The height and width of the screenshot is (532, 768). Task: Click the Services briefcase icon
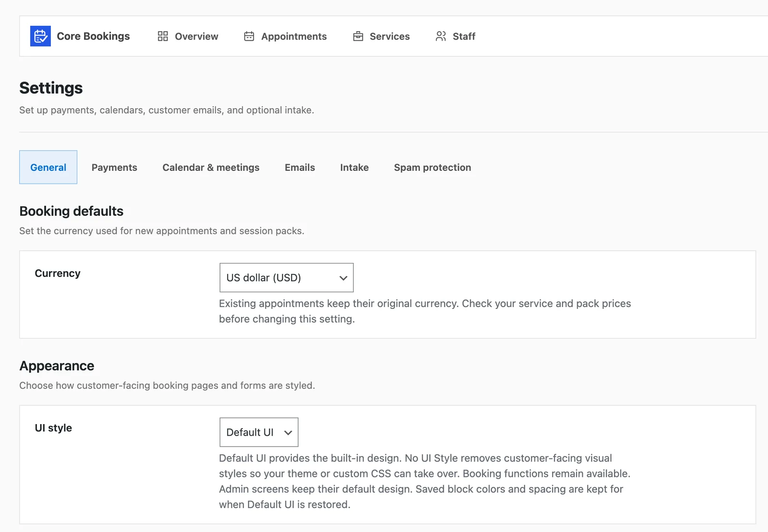click(x=358, y=36)
